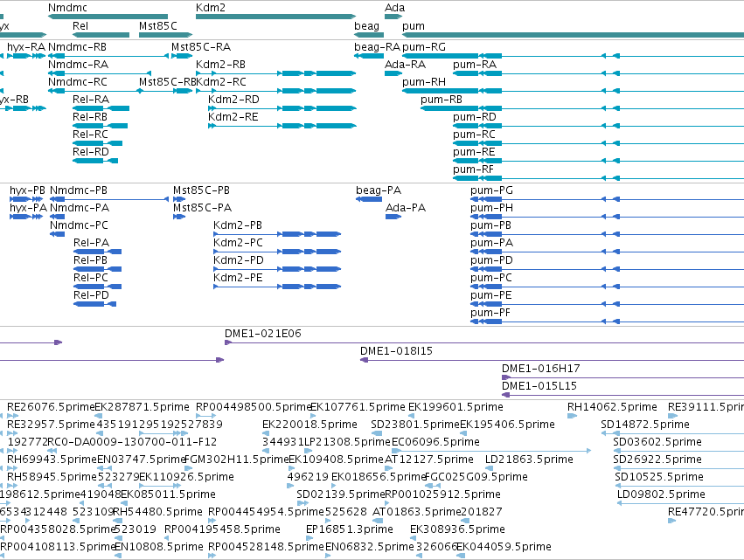The height and width of the screenshot is (560, 744).
Task: Select protein pum-PG
Action: (x=607, y=200)
